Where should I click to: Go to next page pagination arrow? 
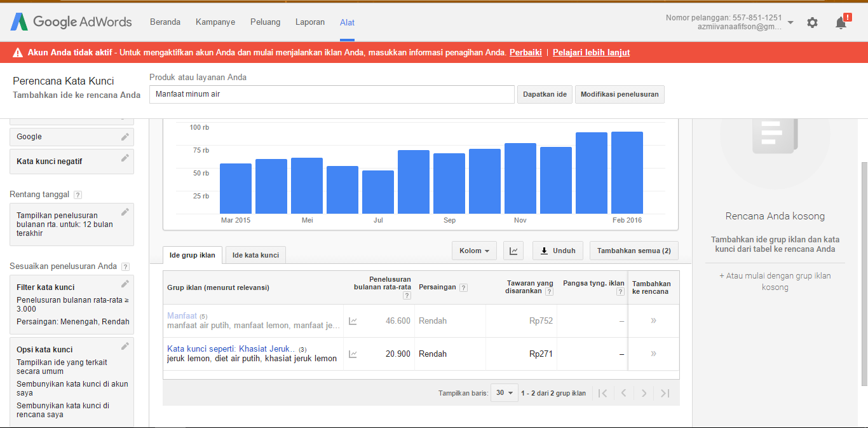point(644,393)
